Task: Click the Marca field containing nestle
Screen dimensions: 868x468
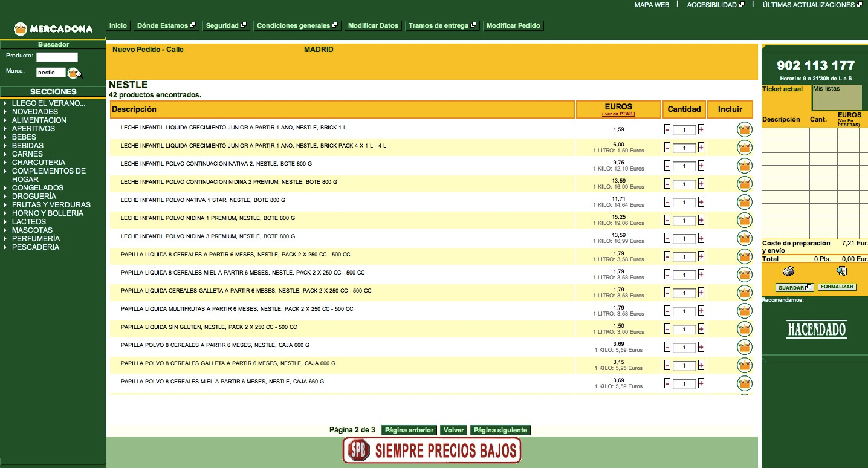Action: pos(50,73)
